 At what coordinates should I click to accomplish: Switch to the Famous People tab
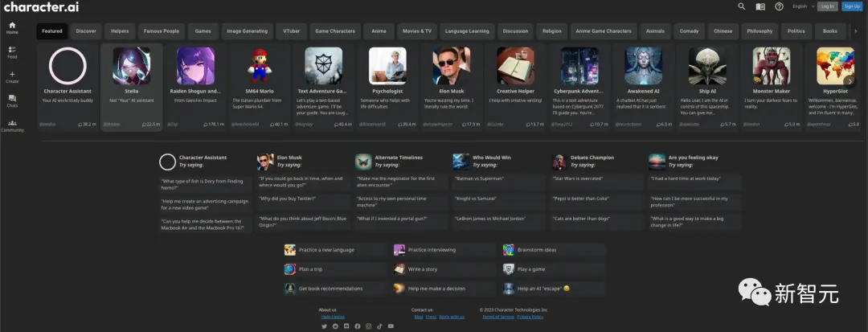162,31
